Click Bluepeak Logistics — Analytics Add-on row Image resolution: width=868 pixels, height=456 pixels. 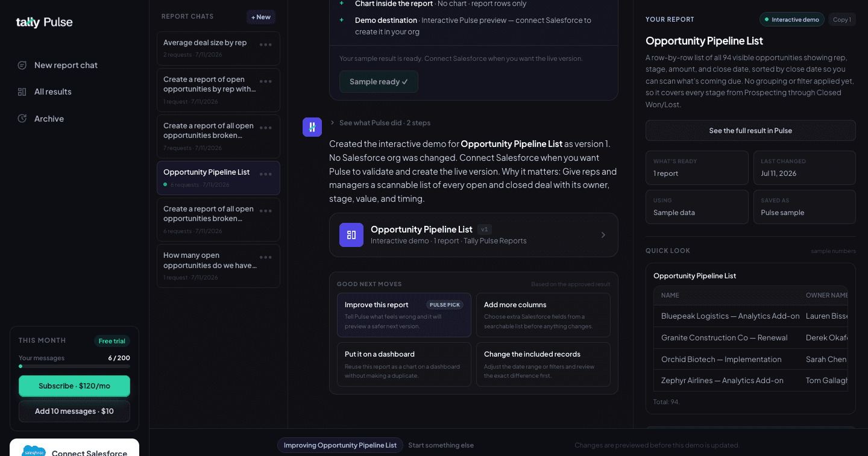click(750, 316)
